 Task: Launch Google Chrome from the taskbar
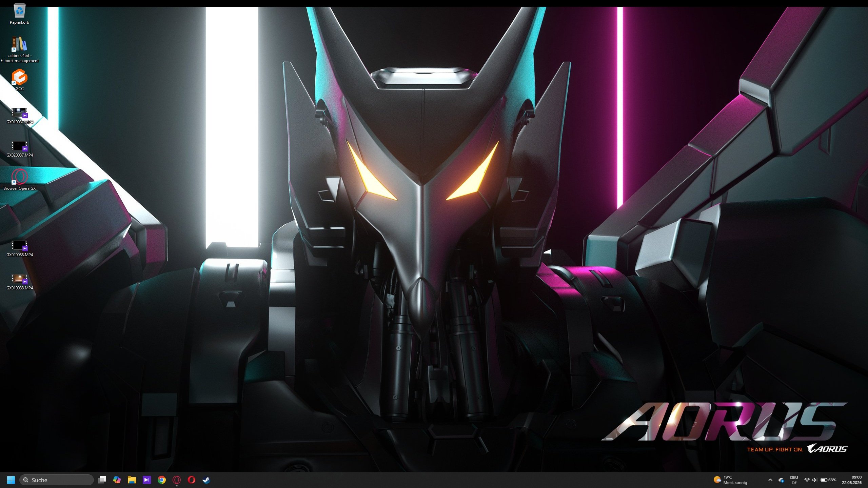[162, 480]
